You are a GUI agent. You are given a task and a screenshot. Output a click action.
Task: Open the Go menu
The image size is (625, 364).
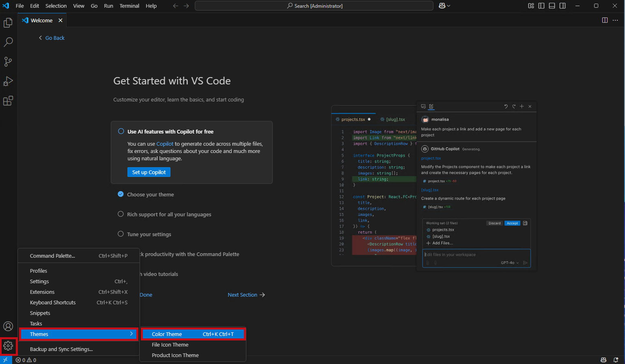(94, 6)
